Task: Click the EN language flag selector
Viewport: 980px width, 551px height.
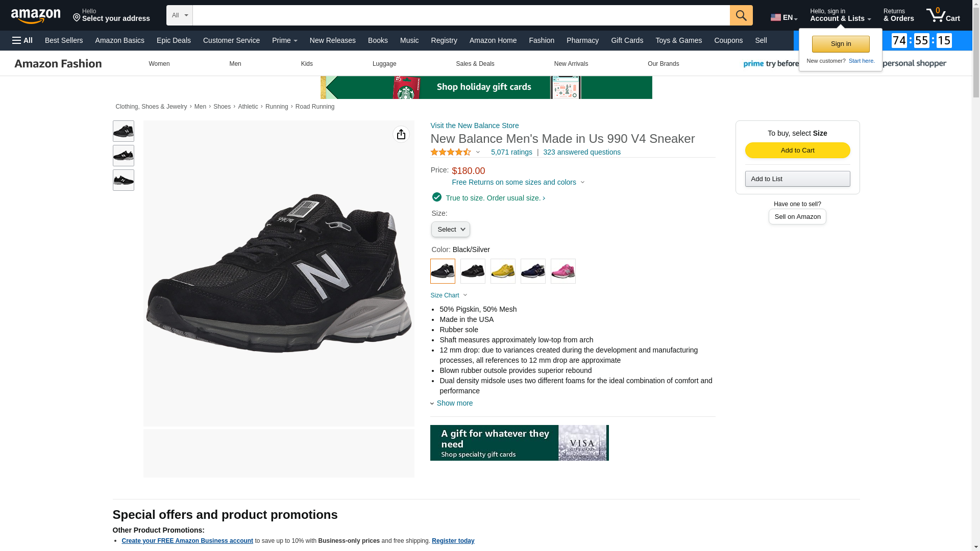Action: click(x=783, y=17)
